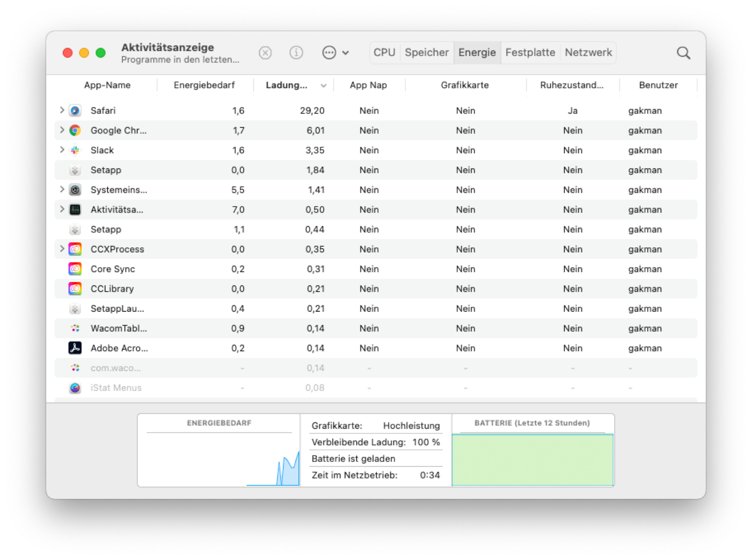Expand the Safari process row

click(62, 110)
